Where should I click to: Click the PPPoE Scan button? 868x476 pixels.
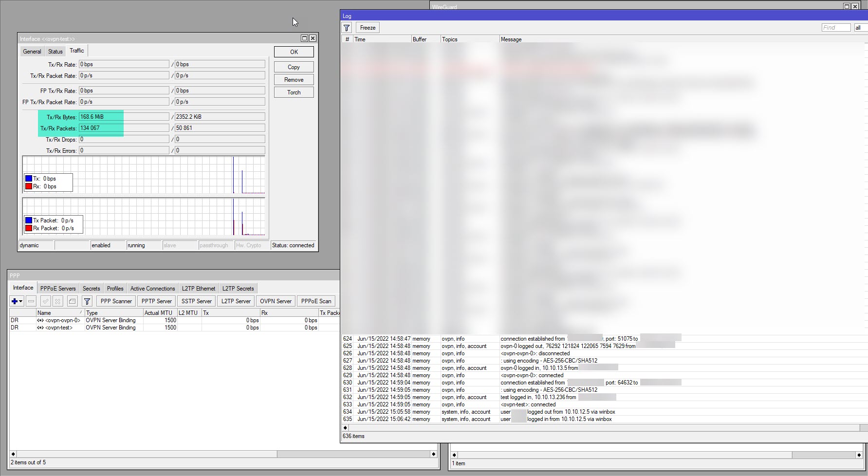pyautogui.click(x=316, y=301)
